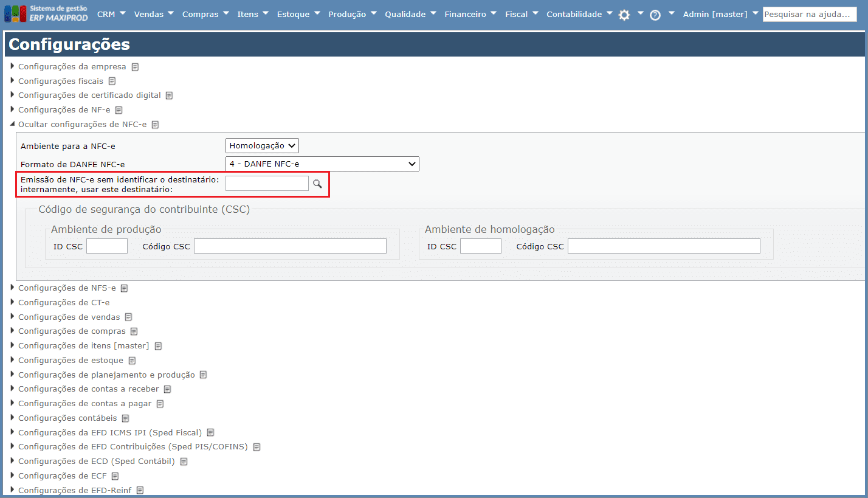Click Configurações da EFD ICMS IPI link

110,433
